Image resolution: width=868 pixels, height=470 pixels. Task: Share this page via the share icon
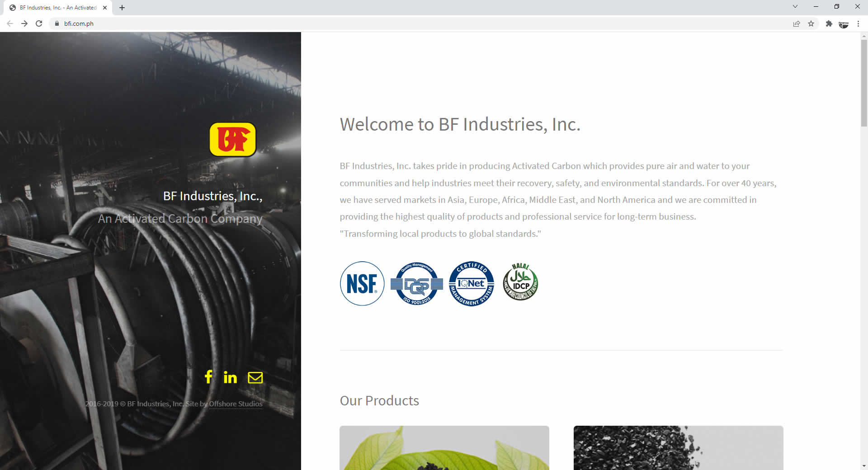[797, 23]
